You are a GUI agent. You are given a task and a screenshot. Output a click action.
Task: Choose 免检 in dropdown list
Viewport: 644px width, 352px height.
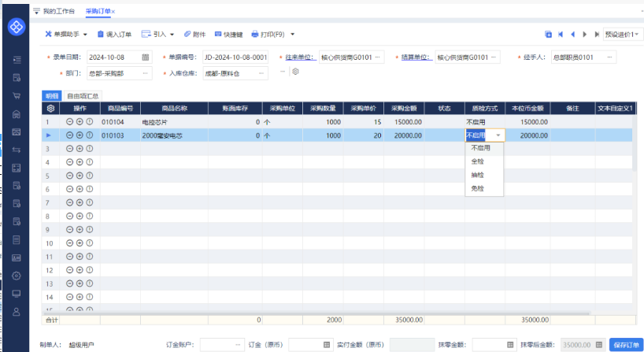(484, 188)
